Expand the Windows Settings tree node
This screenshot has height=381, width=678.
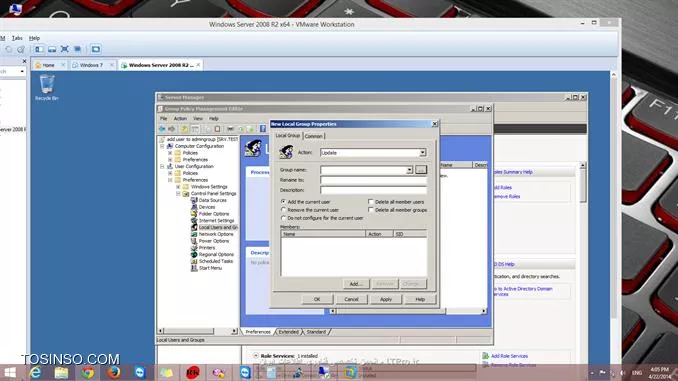(178, 187)
